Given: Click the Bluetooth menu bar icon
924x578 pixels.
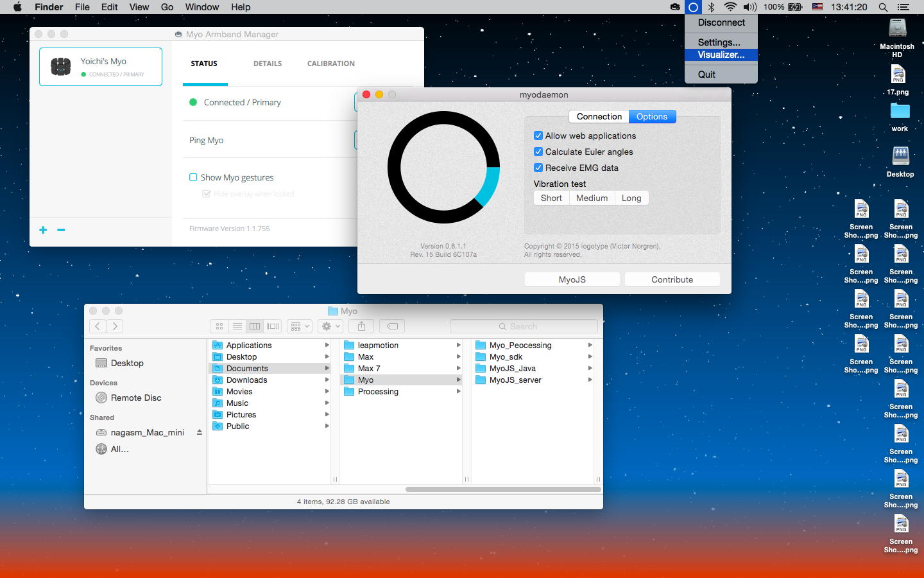Looking at the screenshot, I should coord(711,7).
